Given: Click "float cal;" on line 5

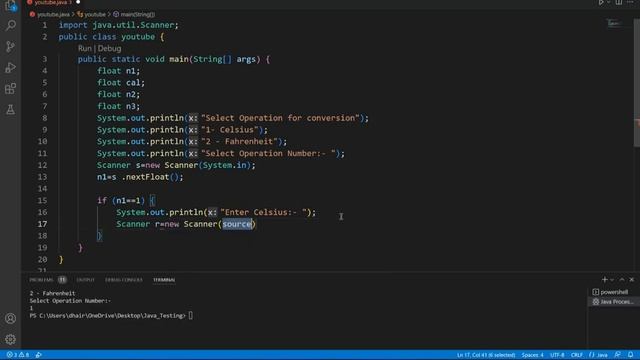Looking at the screenshot, I should point(121,82).
